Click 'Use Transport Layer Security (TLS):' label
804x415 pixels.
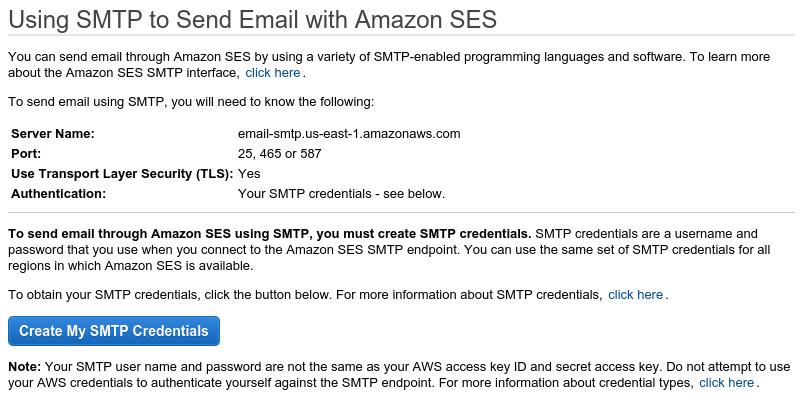[x=122, y=174]
